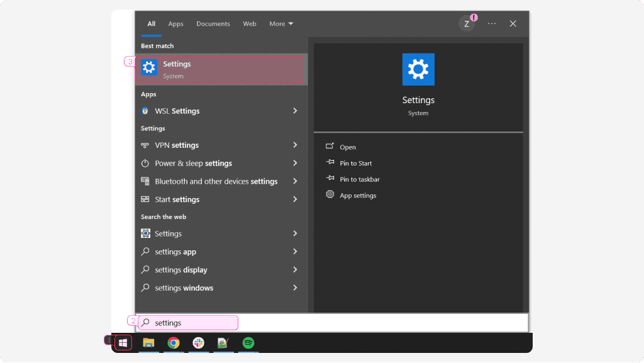644x363 pixels.
Task: Open Slack from the taskbar
Action: tap(198, 343)
